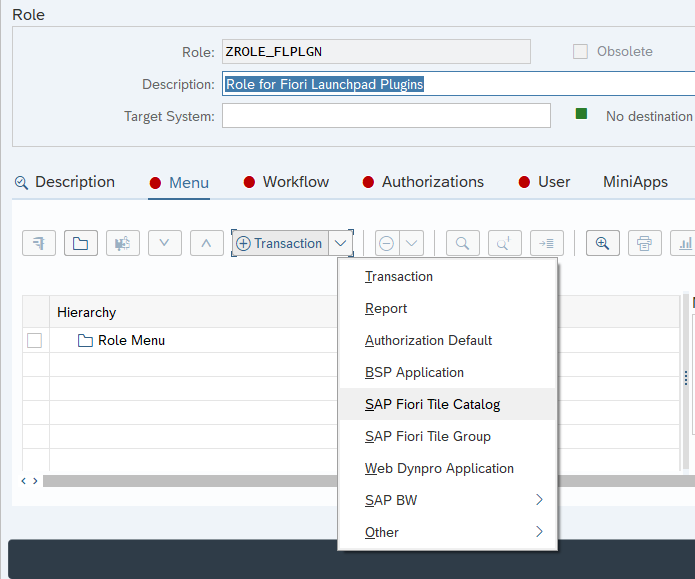Click the create folder icon in toolbar
Screen dimensions: 695x579
[x=81, y=243]
